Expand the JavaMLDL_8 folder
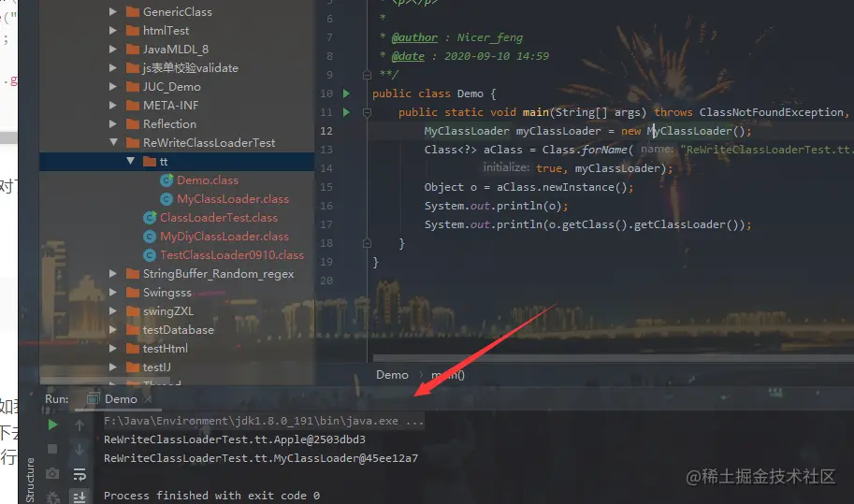 pyautogui.click(x=113, y=49)
